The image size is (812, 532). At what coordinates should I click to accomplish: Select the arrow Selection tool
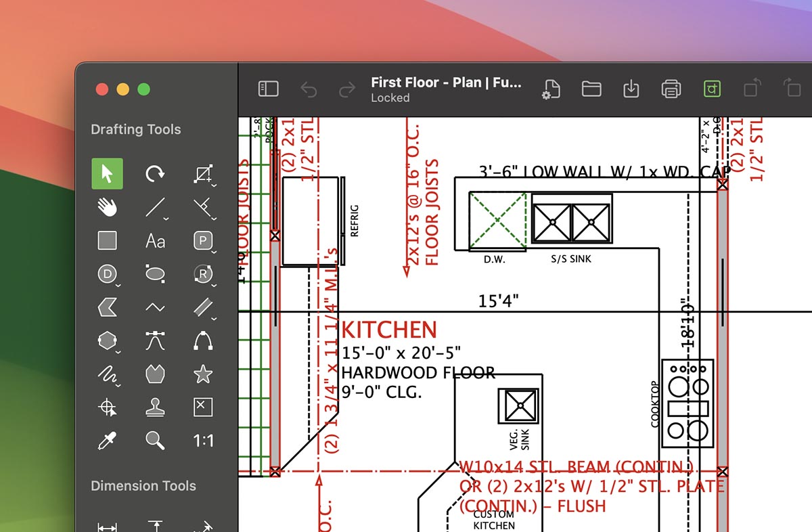(x=107, y=174)
